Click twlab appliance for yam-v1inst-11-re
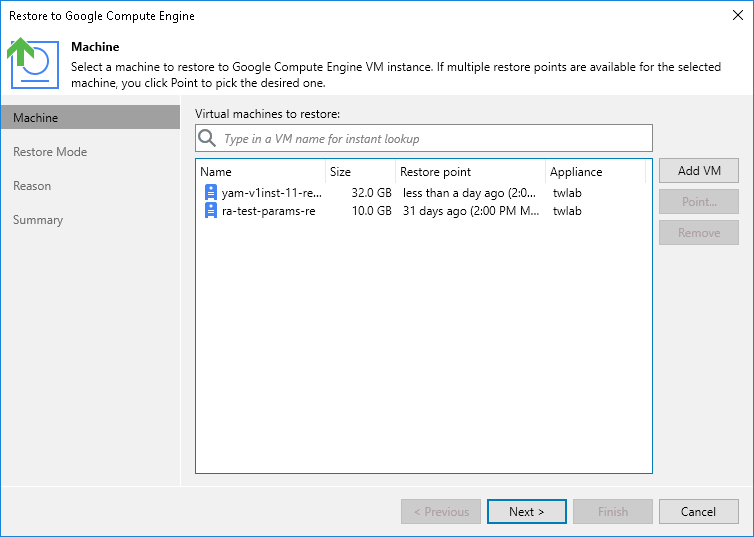 [x=567, y=193]
